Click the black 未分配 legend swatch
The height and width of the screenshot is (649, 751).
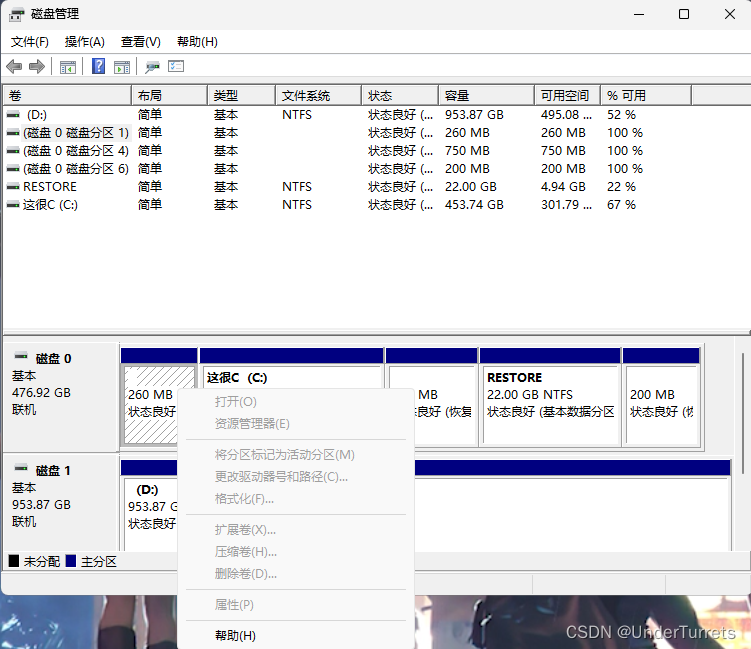(x=14, y=561)
